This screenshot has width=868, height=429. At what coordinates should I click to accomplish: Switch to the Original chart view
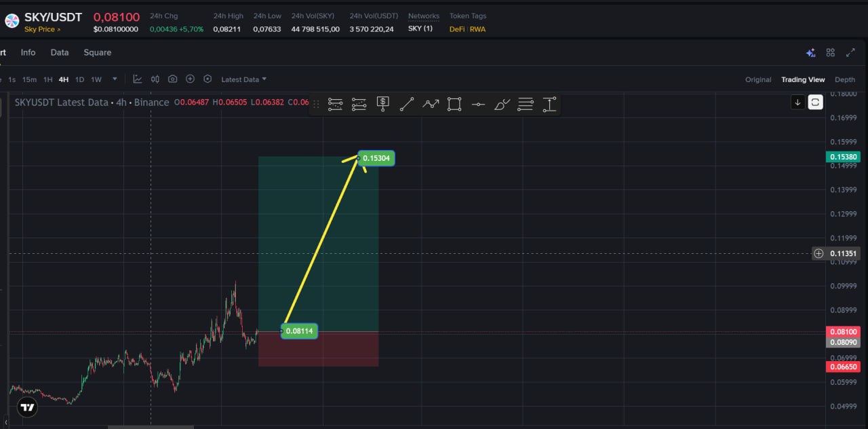click(x=758, y=79)
